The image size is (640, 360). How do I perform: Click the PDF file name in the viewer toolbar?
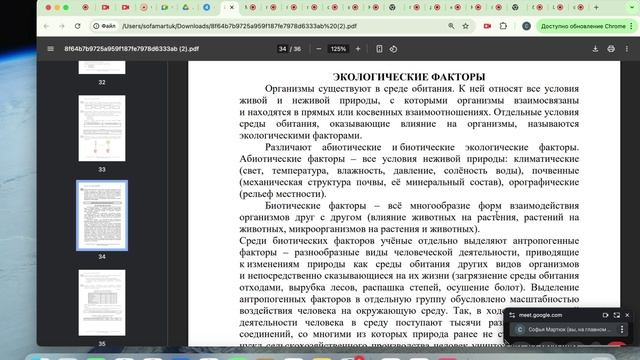point(131,49)
